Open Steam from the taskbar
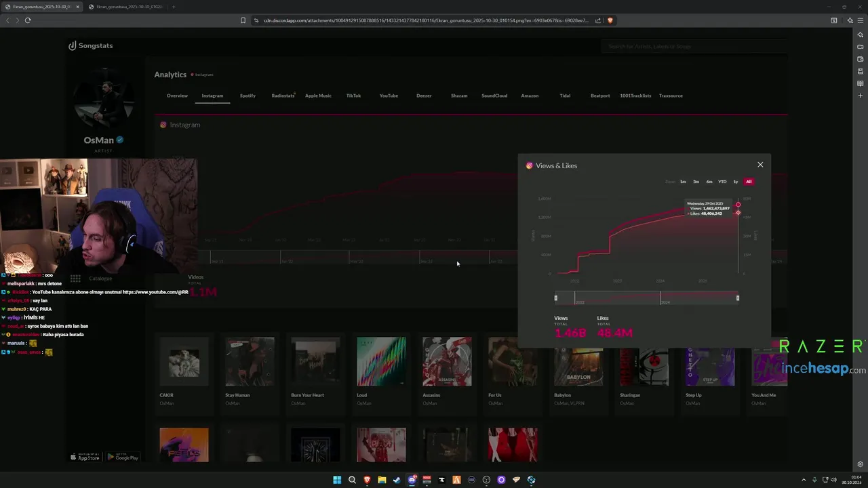The height and width of the screenshot is (488, 868). pyautogui.click(x=397, y=480)
